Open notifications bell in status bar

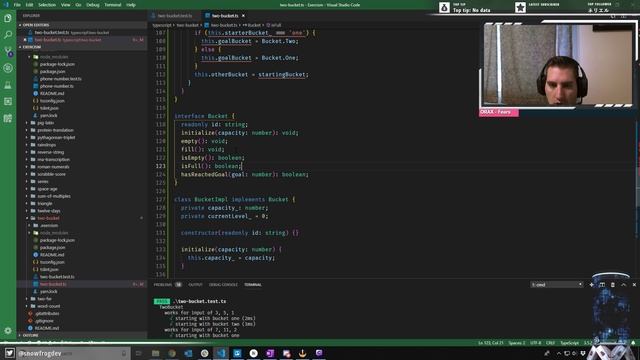tap(633, 343)
